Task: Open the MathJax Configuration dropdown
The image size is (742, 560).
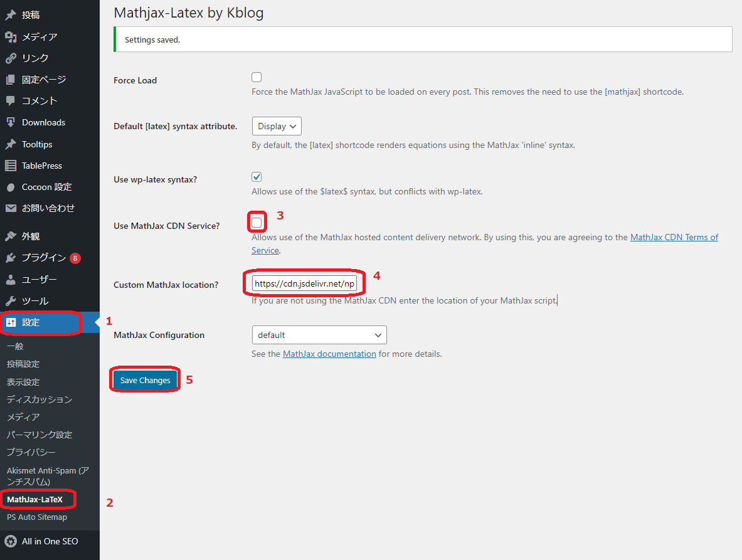Action: [x=319, y=335]
